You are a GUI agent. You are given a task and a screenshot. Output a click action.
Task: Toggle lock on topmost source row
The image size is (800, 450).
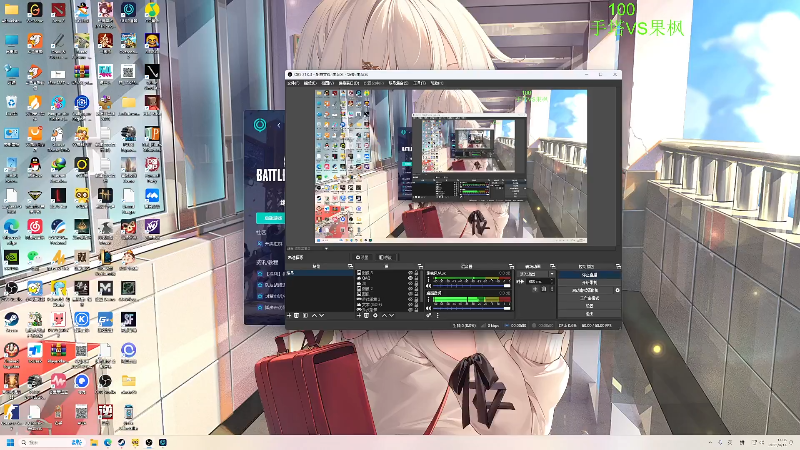tap(416, 272)
